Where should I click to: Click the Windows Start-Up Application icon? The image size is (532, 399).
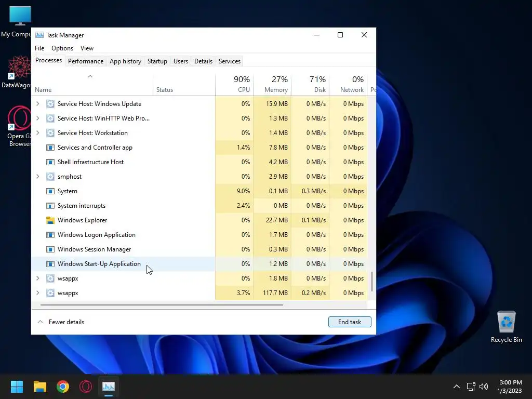tap(50, 264)
